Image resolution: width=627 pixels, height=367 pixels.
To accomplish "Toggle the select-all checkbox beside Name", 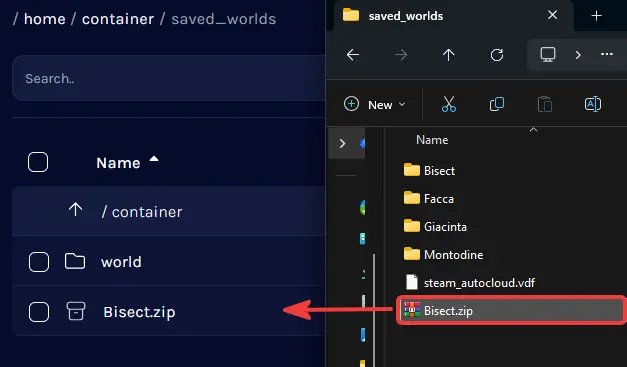I will (38, 162).
